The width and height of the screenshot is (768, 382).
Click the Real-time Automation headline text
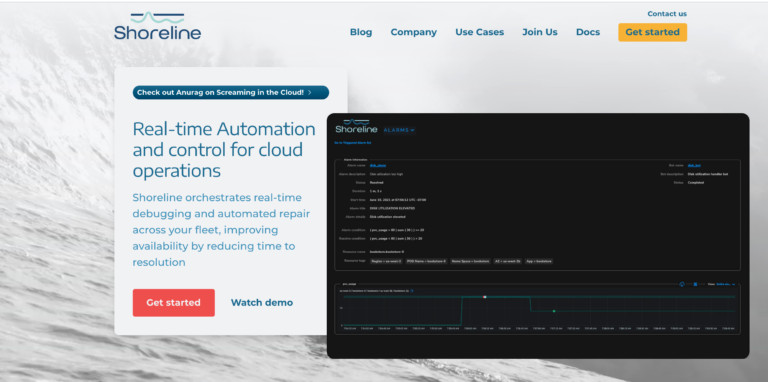pyautogui.click(x=224, y=150)
